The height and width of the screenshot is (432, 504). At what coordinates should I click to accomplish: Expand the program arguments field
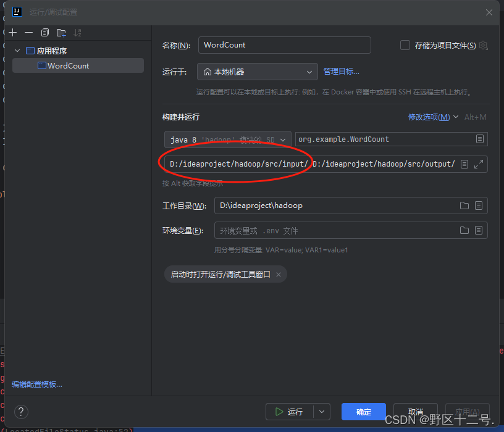tap(478, 164)
